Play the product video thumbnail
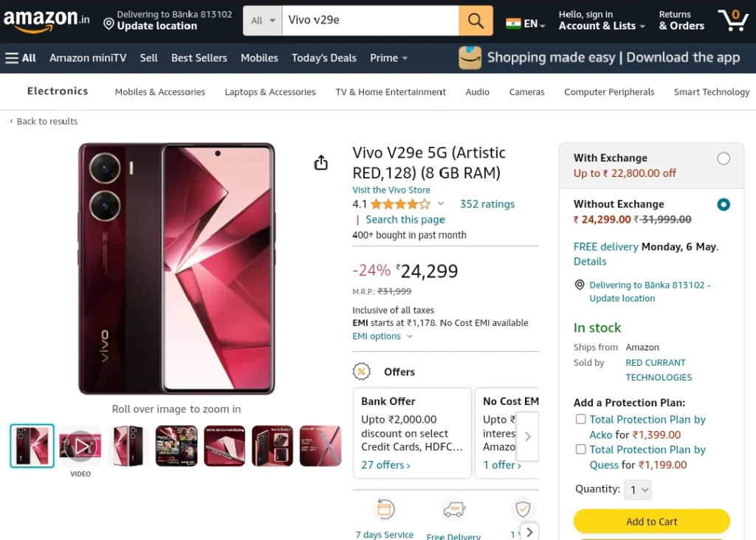 point(80,446)
